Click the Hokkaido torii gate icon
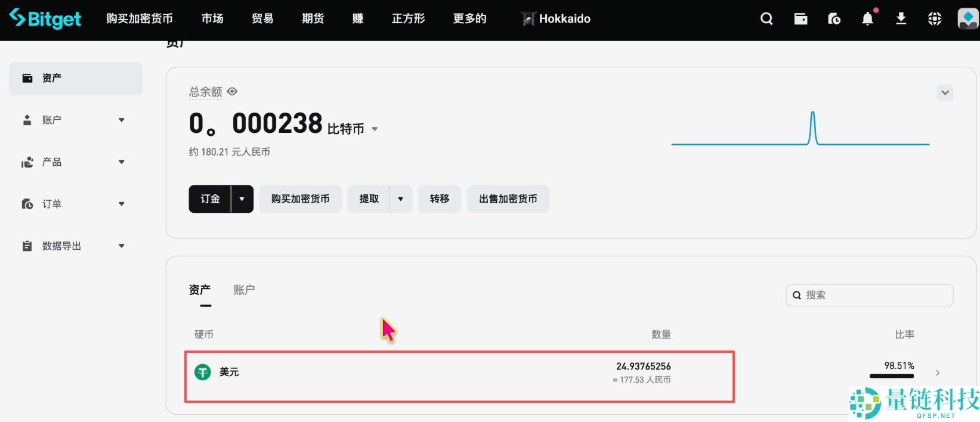The height and width of the screenshot is (422, 980). 528,19
